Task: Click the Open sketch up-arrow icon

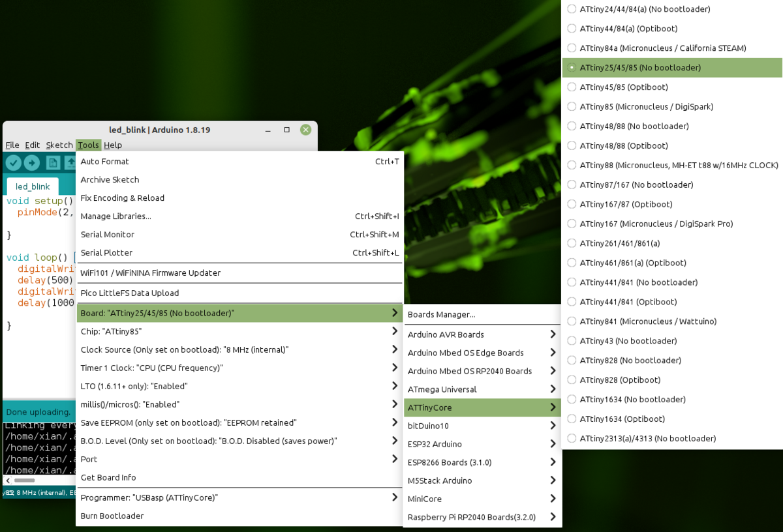Action: pos(70,163)
